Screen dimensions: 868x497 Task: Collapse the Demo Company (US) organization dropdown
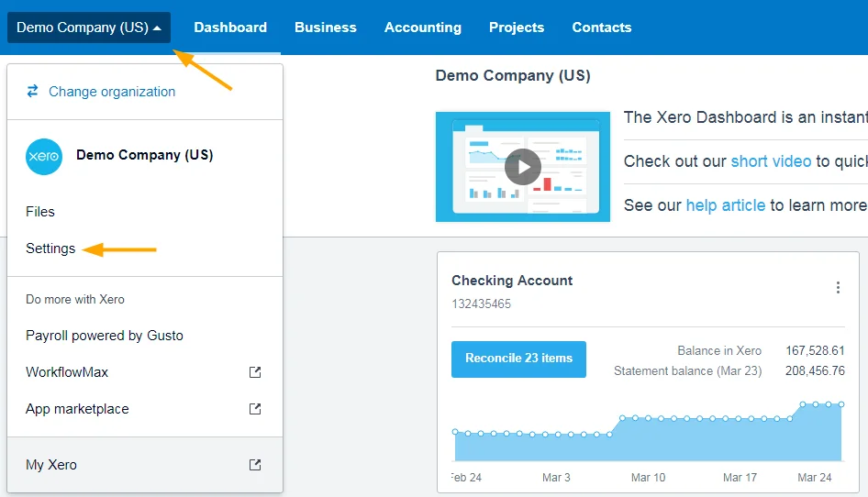coord(89,28)
